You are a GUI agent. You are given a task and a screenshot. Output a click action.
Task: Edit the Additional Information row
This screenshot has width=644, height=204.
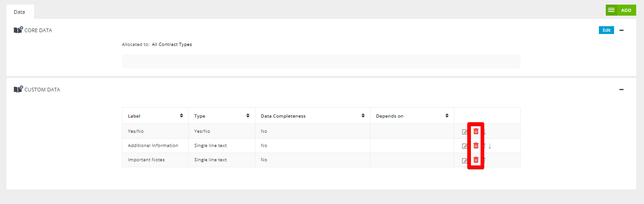click(x=465, y=146)
